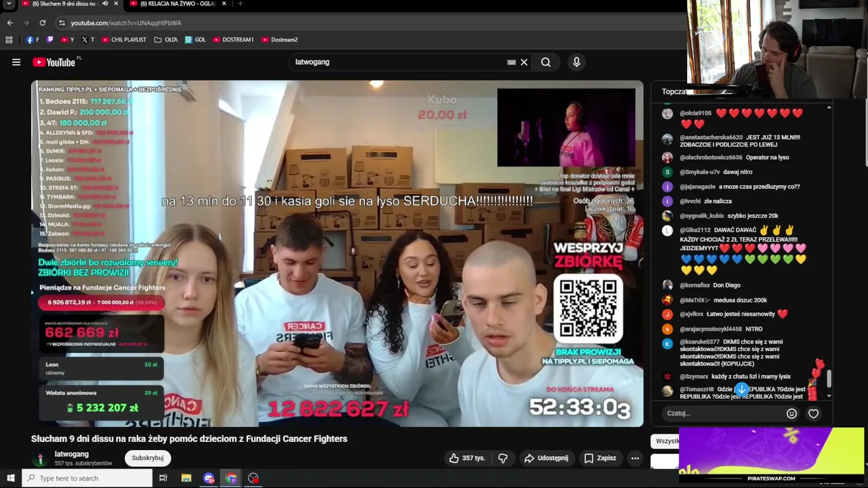Open File Explorer from the taskbar

click(x=186, y=479)
